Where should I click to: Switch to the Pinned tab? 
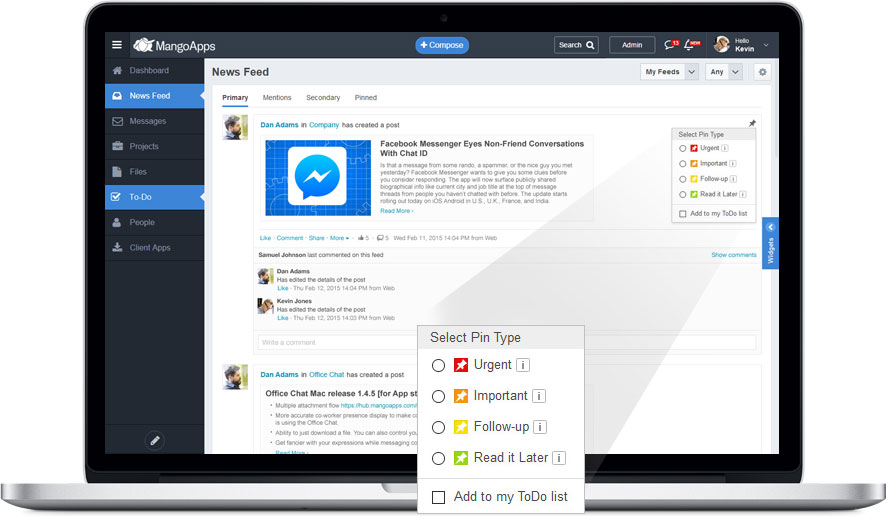[x=366, y=98]
